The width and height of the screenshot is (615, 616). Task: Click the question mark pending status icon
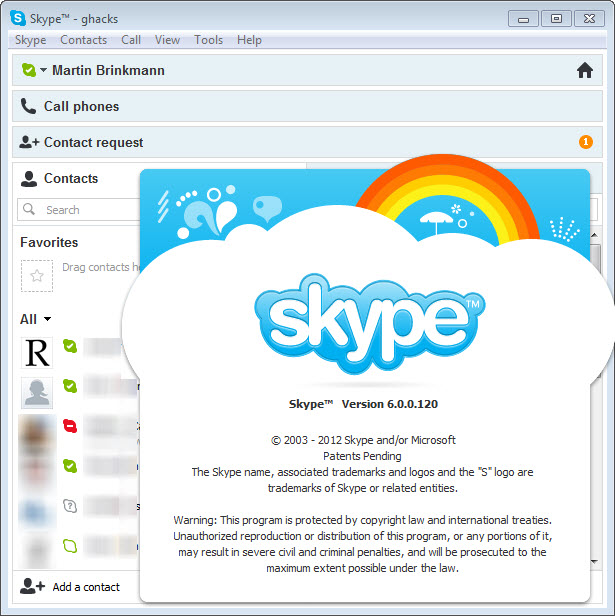coord(70,506)
